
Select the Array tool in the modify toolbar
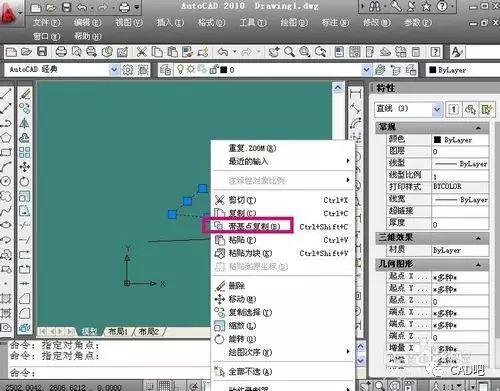point(25,152)
